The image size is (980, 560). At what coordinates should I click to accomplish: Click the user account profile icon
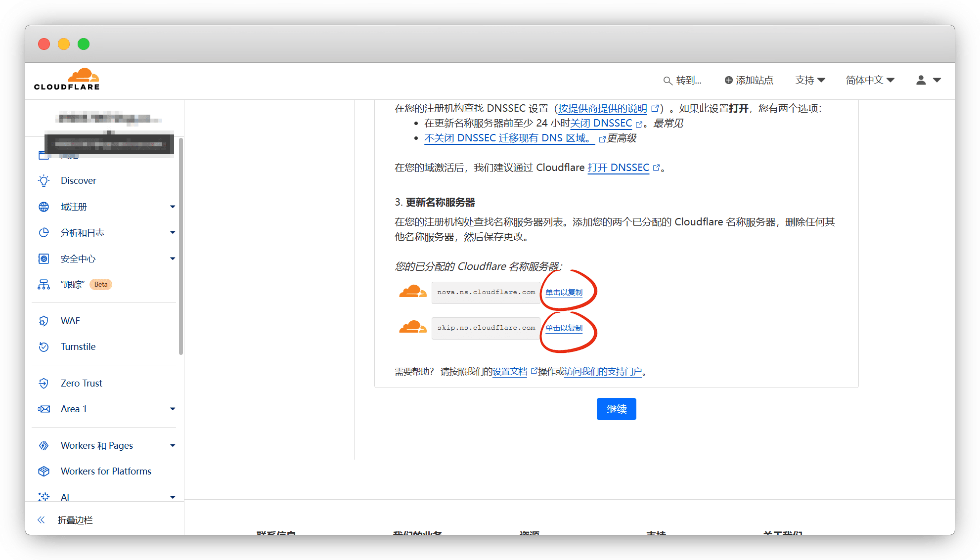(921, 80)
